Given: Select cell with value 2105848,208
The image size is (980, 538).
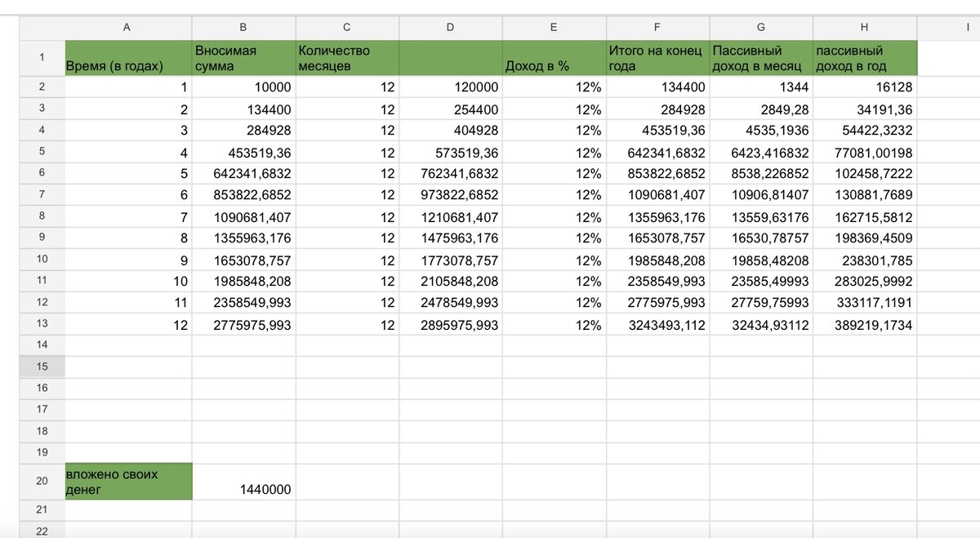Looking at the screenshot, I should point(450,281).
